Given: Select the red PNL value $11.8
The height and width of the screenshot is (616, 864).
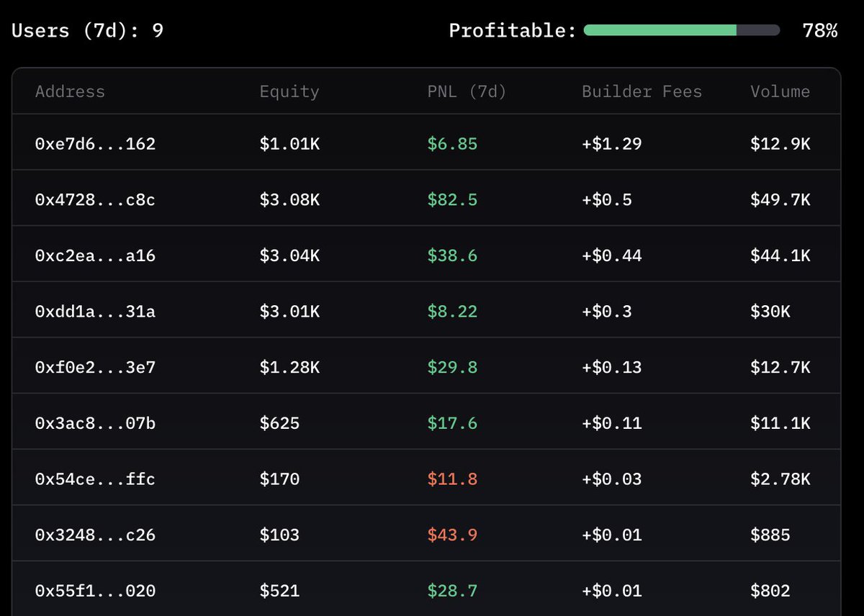Looking at the screenshot, I should click(452, 479).
